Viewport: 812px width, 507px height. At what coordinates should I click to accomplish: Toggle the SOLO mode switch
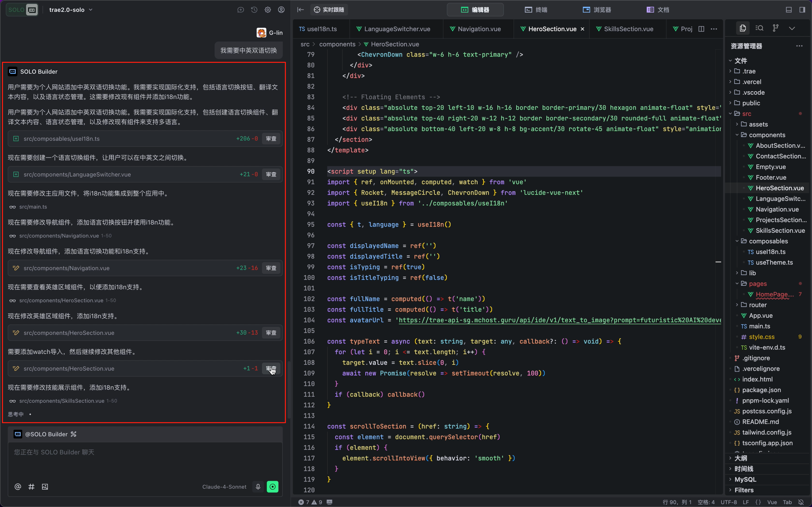click(x=22, y=10)
